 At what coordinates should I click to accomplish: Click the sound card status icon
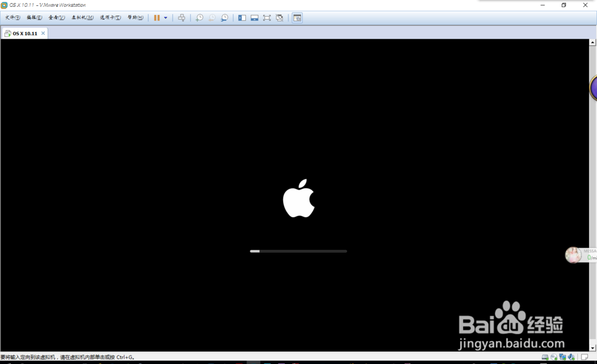click(571, 357)
